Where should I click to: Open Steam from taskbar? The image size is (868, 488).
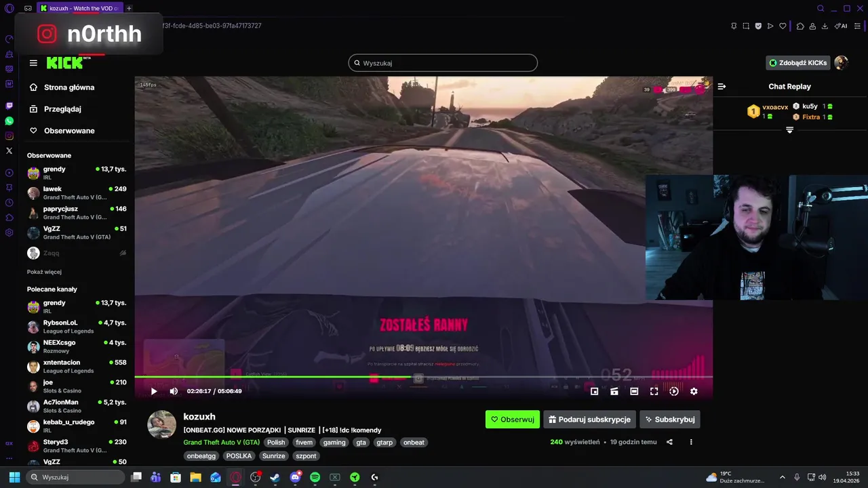[275, 477]
